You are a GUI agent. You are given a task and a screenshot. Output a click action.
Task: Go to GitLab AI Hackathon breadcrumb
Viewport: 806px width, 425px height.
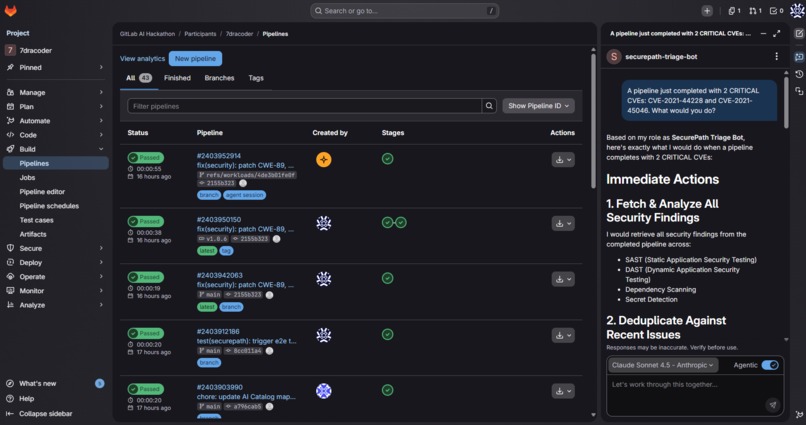(148, 34)
